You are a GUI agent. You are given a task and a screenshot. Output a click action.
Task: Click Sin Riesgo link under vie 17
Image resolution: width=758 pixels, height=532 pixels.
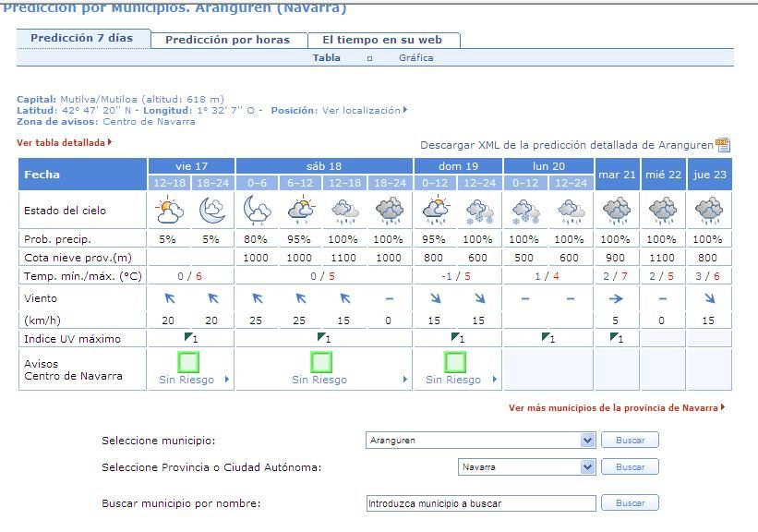coord(186,380)
